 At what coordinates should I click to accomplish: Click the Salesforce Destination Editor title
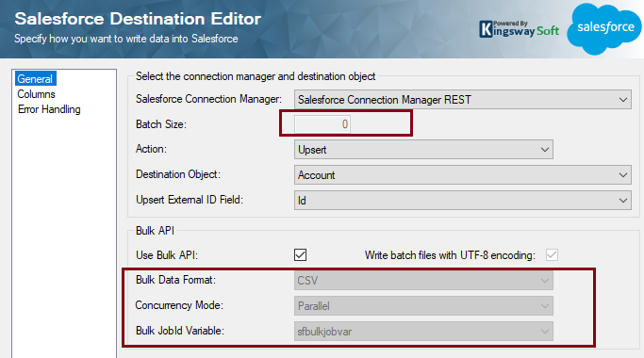coord(138,19)
